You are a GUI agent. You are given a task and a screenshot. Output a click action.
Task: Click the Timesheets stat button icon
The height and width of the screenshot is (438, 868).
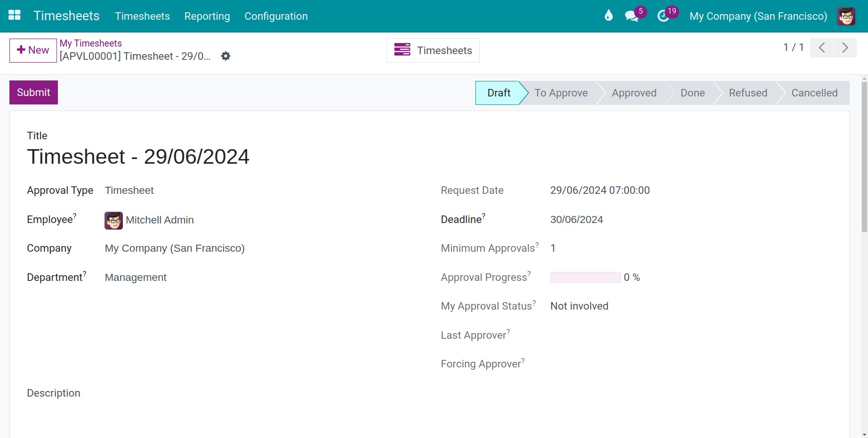(x=402, y=50)
